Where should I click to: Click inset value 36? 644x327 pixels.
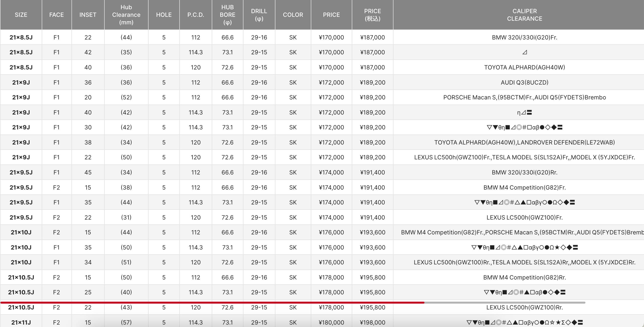coord(88,82)
